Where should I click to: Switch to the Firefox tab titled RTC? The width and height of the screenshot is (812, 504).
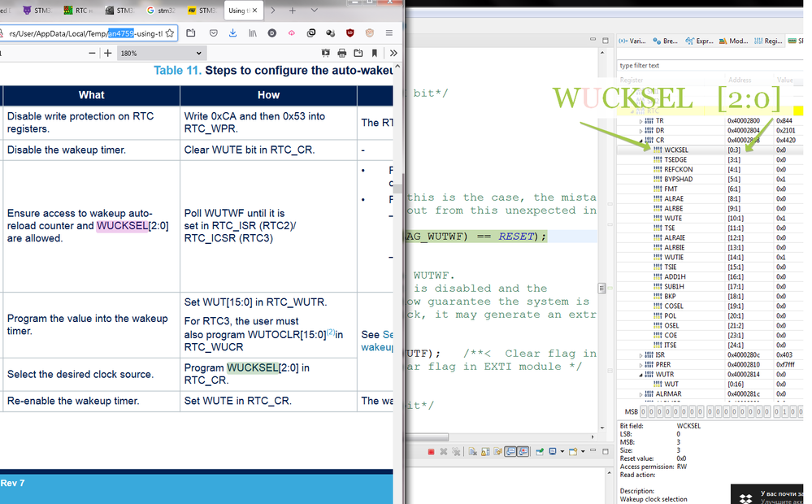[78, 11]
